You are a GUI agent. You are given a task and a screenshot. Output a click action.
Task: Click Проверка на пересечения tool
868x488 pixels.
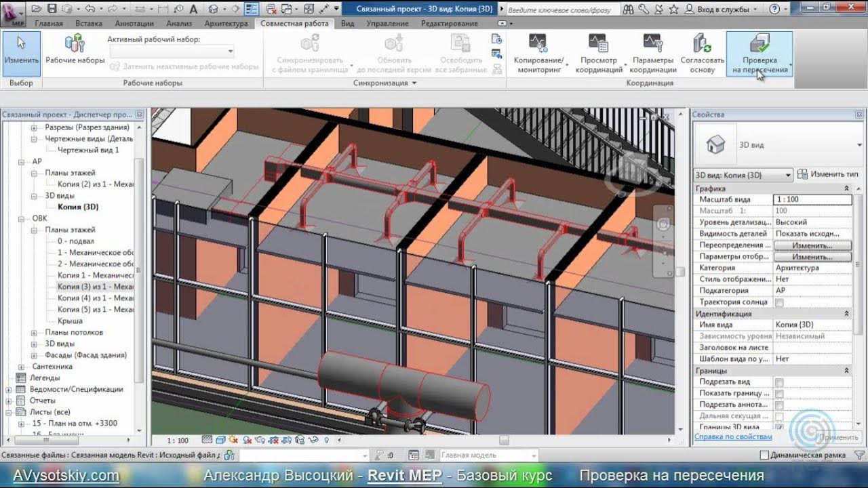point(759,54)
